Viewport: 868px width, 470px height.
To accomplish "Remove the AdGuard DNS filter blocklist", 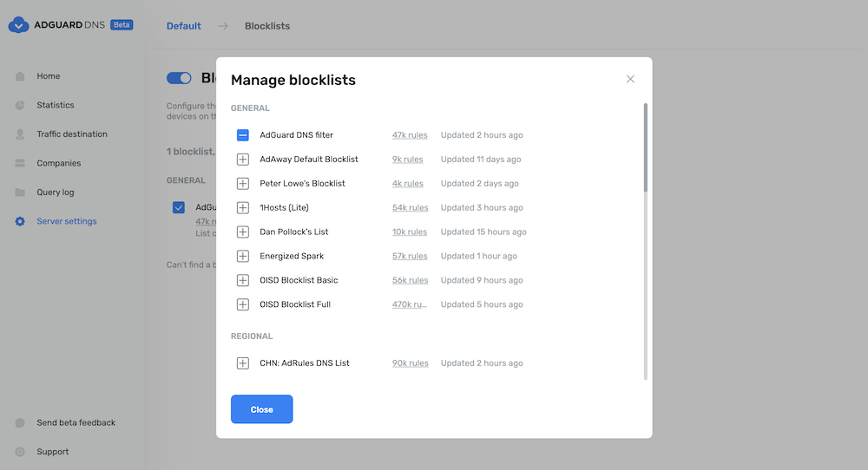I will (243, 135).
